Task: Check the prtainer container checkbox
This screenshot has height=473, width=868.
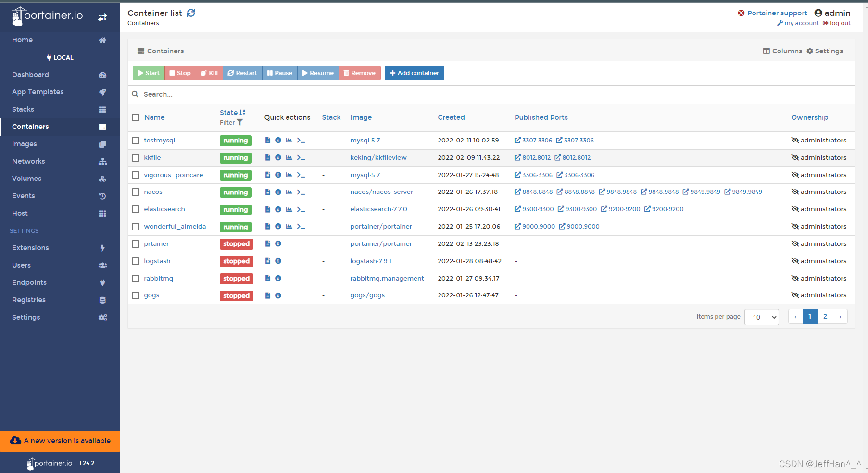Action: tap(136, 244)
